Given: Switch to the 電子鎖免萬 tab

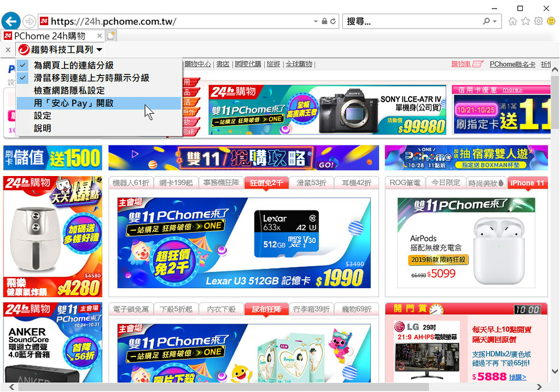Looking at the screenshot, I should (x=131, y=309).
